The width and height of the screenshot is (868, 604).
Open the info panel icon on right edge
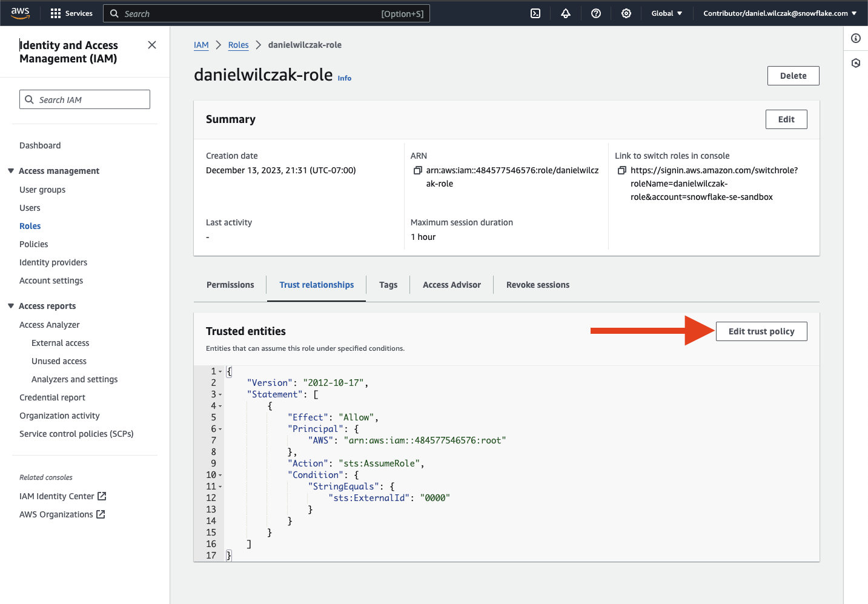click(856, 38)
